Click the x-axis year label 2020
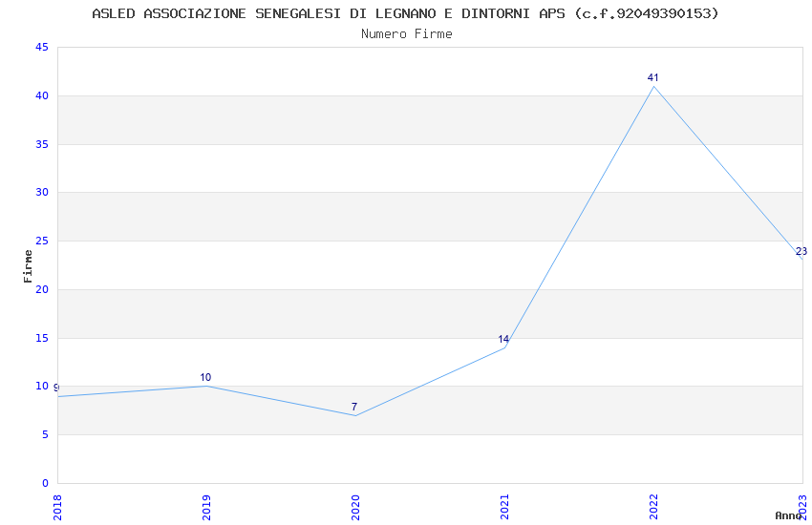Image resolution: width=812 pixels, height=525 pixels. (x=355, y=507)
